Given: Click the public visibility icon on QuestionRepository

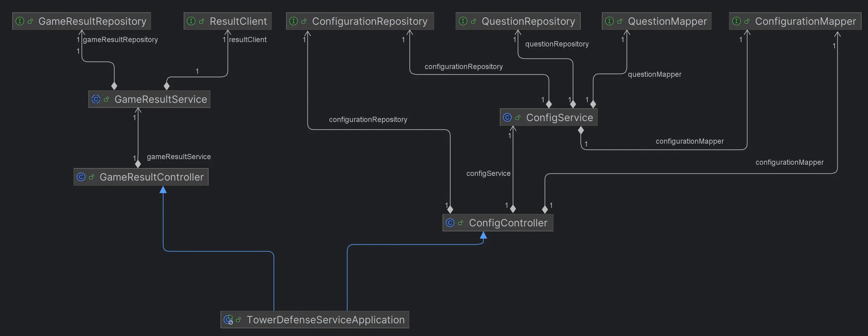Looking at the screenshot, I should (473, 21).
